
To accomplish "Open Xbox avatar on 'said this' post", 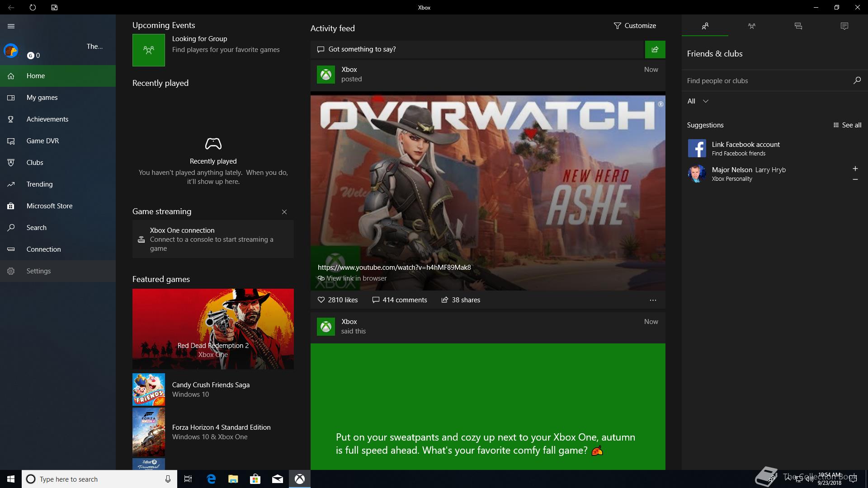I will click(x=326, y=327).
